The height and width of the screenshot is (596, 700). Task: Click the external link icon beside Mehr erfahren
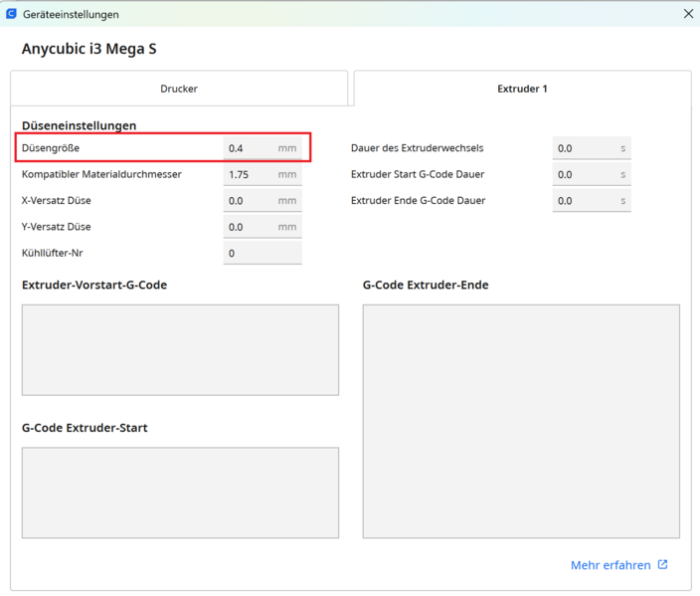(x=663, y=564)
